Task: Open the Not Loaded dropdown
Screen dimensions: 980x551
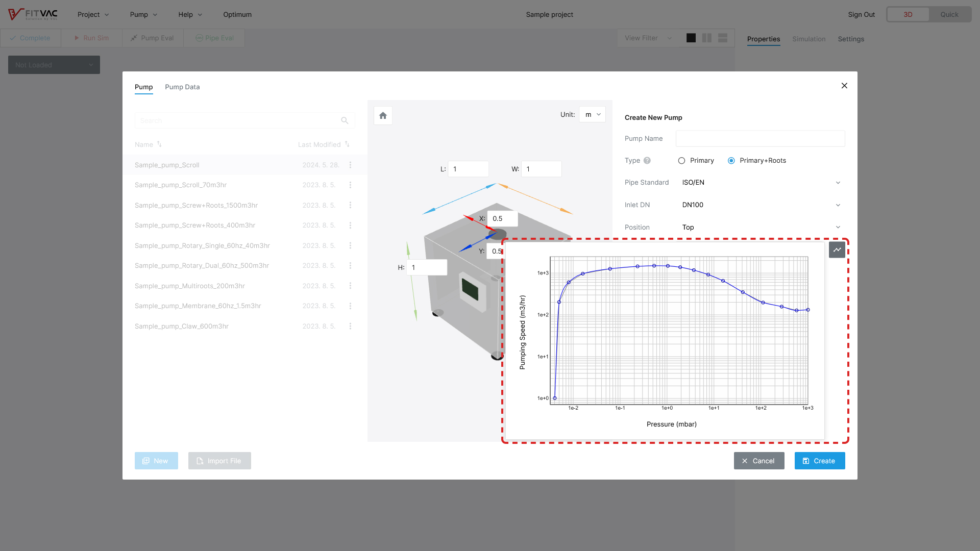Action: pos(54,65)
